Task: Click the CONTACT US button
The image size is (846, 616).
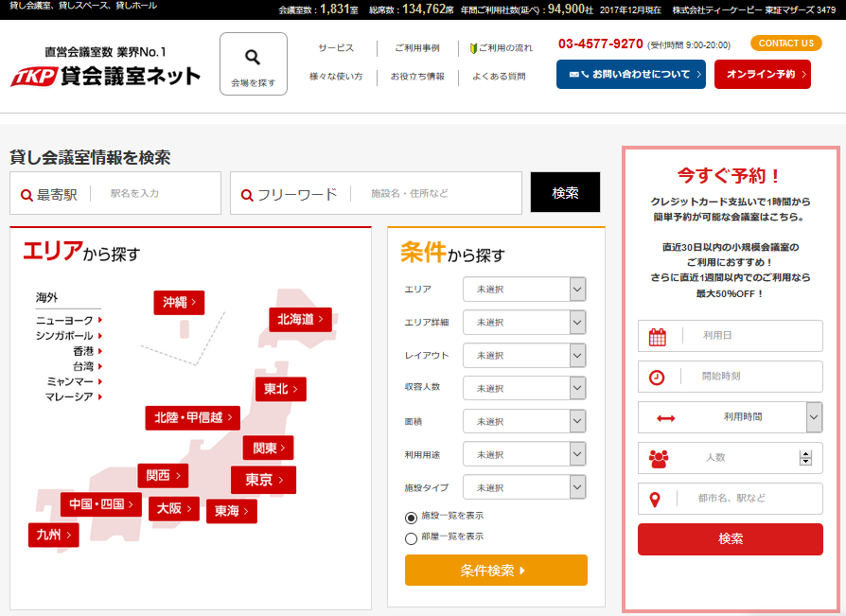Action: pyautogui.click(x=786, y=44)
